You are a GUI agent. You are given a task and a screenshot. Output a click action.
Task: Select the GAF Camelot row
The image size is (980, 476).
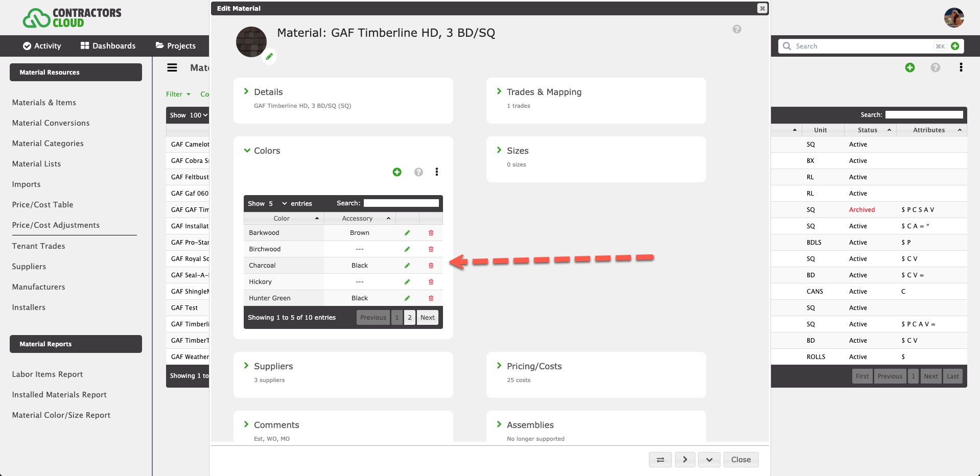(x=190, y=145)
